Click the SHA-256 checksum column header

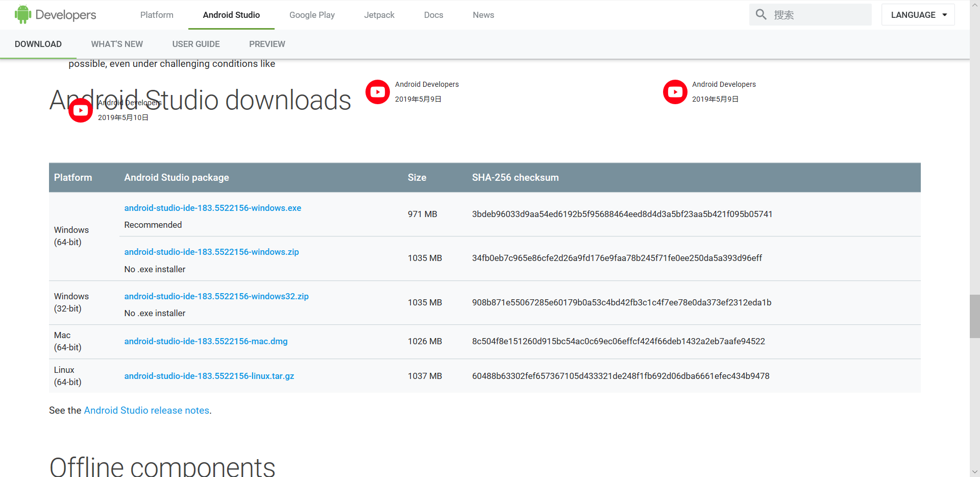(x=516, y=177)
